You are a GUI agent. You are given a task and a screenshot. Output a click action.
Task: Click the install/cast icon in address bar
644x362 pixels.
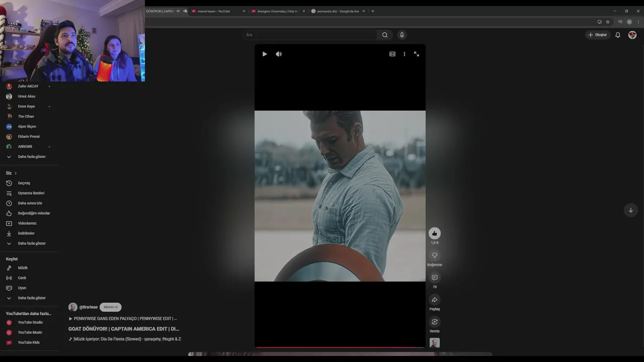click(599, 22)
